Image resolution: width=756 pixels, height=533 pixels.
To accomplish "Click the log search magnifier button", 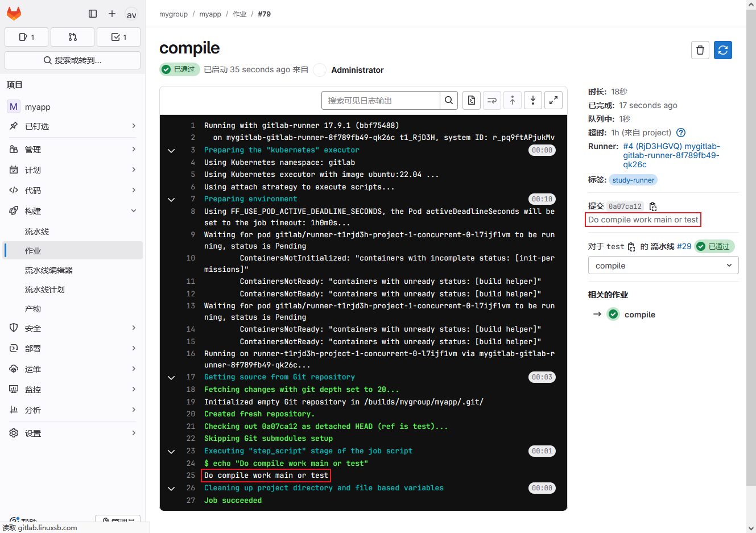I will click(449, 100).
